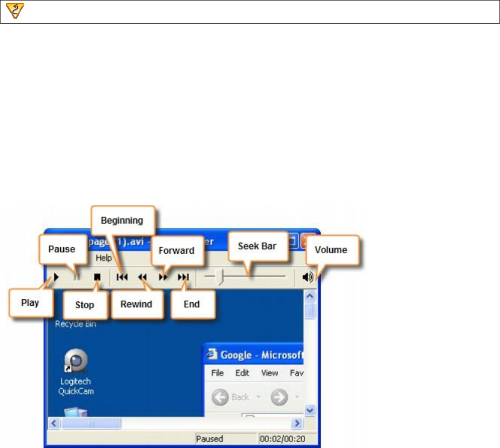Click the player window maximize button
The image size is (500, 448).
pos(293,241)
